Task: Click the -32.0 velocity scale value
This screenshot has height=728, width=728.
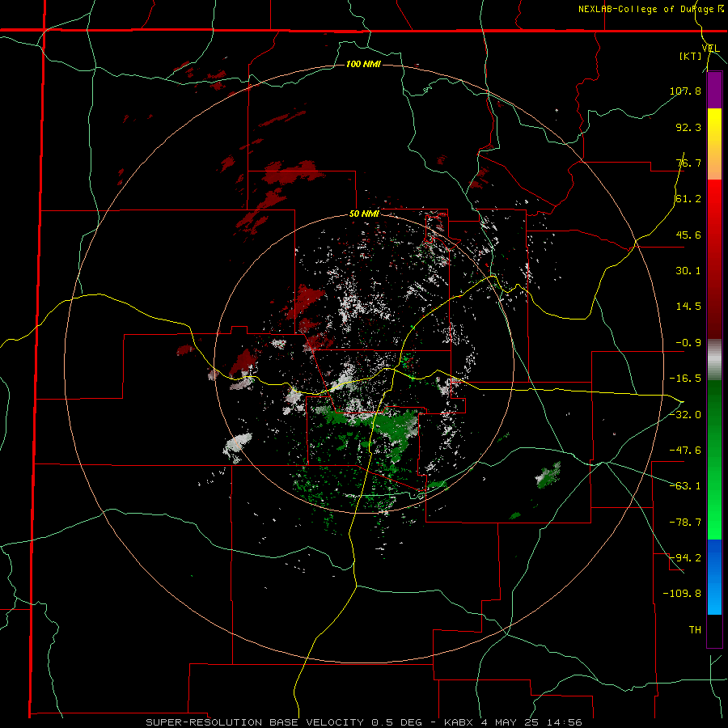Action: click(x=685, y=415)
